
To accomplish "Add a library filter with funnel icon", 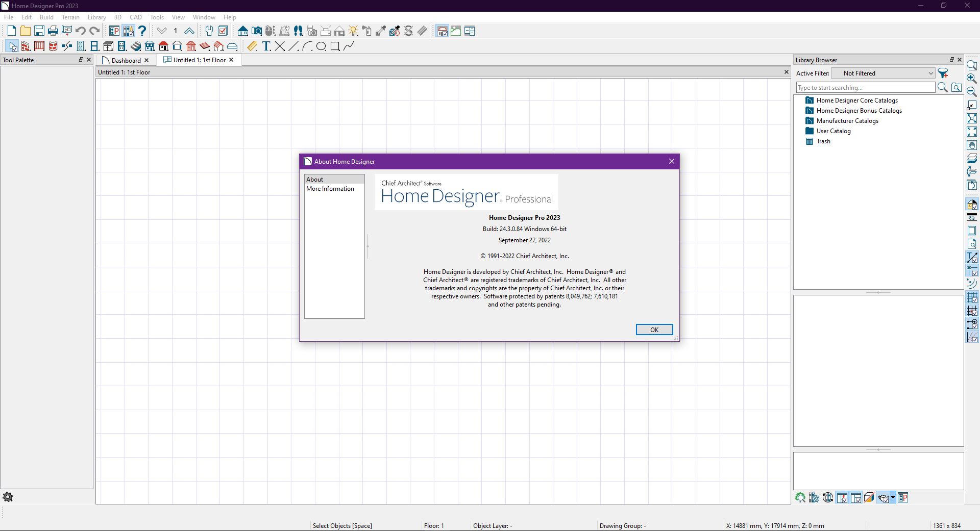I will (x=943, y=73).
